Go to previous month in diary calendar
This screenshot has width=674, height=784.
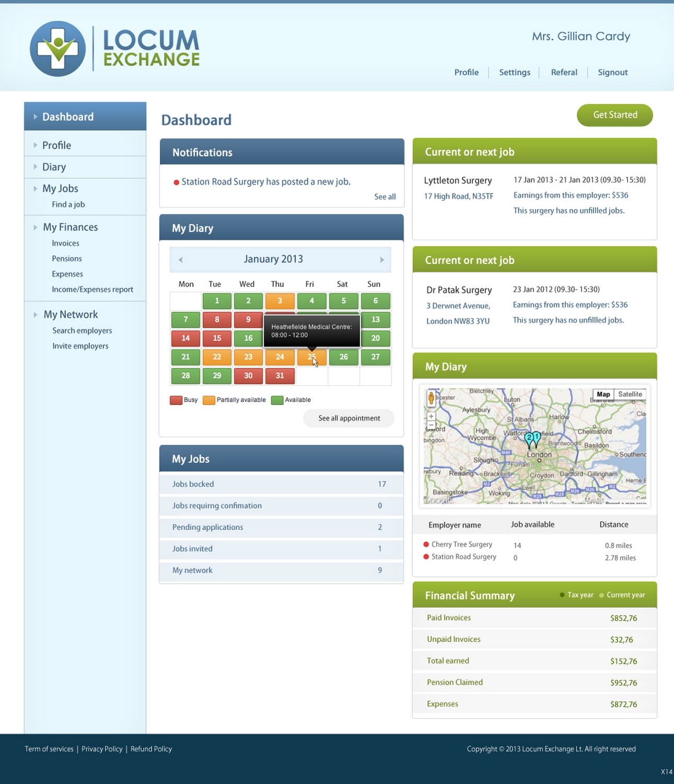[181, 260]
